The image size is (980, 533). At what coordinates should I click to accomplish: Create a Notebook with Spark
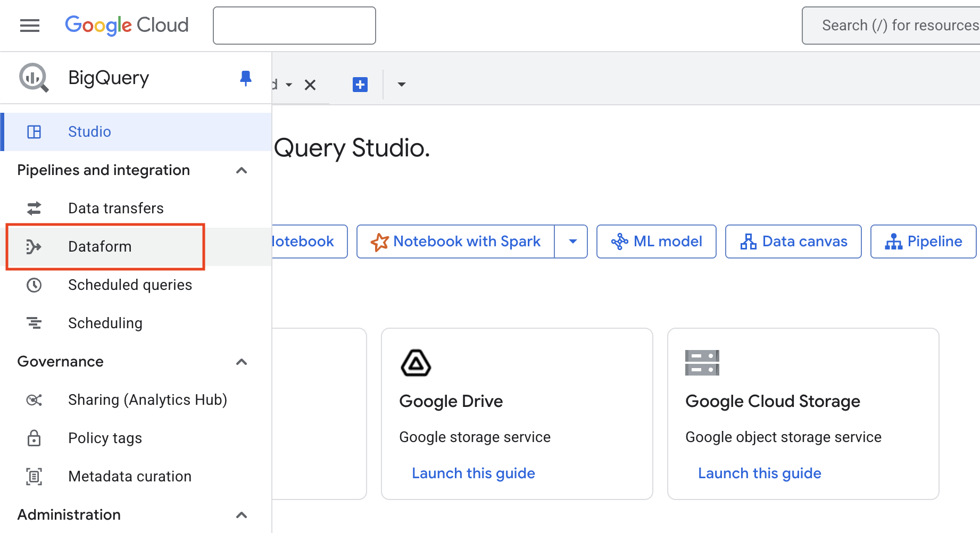[x=456, y=241]
